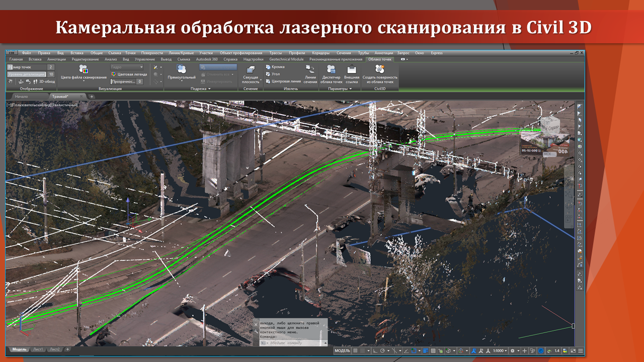This screenshot has width=644, height=362.
Task: Click Создать поверхность из облака точек
Action: pyautogui.click(x=380, y=74)
